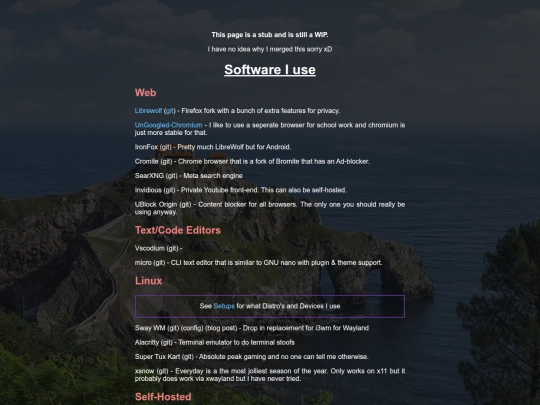The image size is (540, 405).
Task: Click the "Software I use" page heading
Action: pyautogui.click(x=270, y=70)
